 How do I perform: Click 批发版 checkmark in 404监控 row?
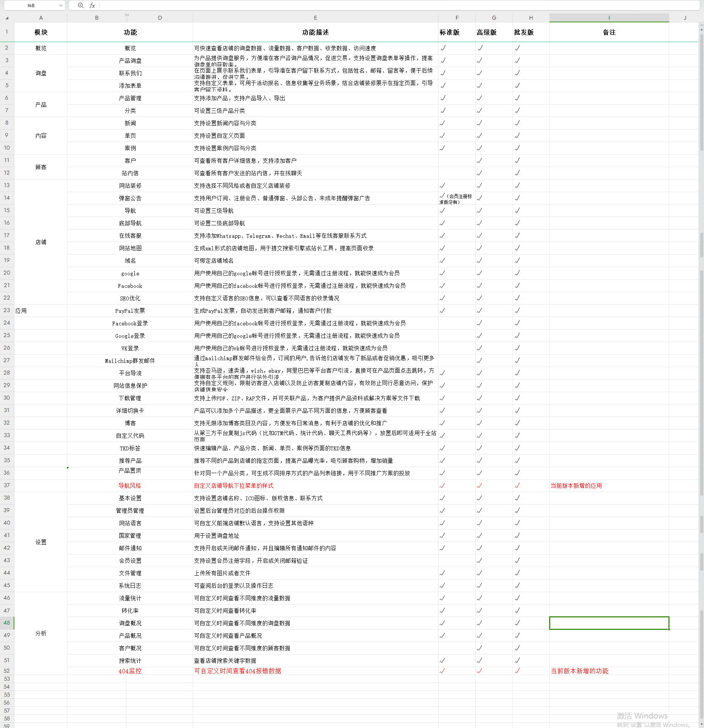tap(517, 670)
